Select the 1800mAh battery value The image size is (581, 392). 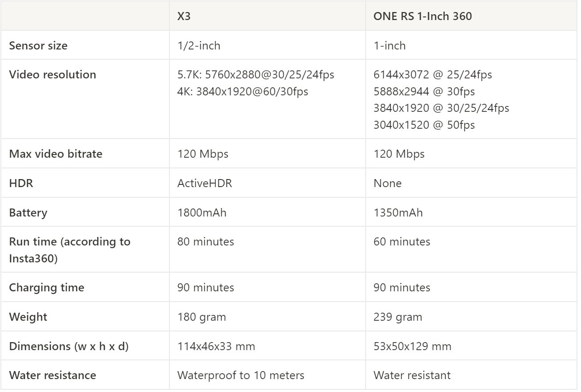[x=202, y=213]
